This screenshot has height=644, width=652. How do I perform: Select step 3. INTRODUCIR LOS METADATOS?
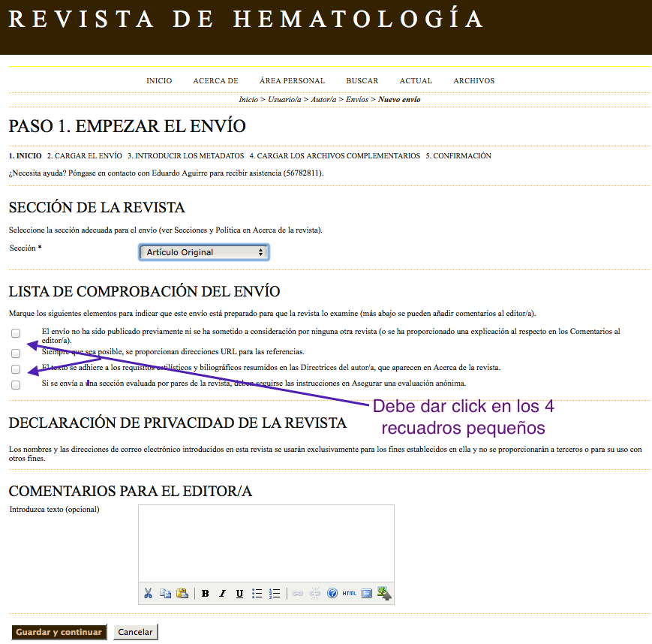point(186,156)
